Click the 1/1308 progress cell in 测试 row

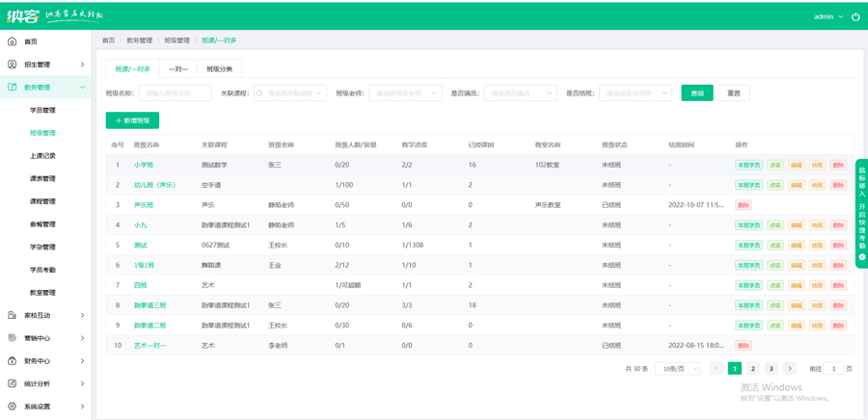pyautogui.click(x=413, y=245)
